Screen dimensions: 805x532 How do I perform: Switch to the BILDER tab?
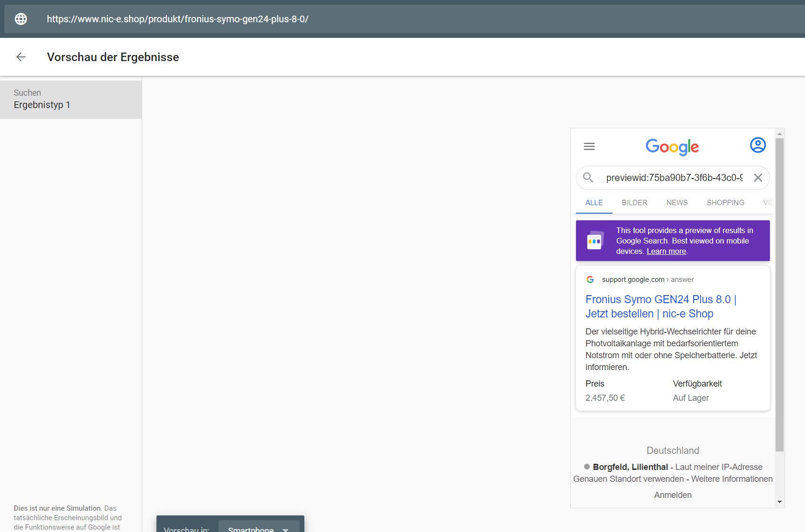point(634,203)
